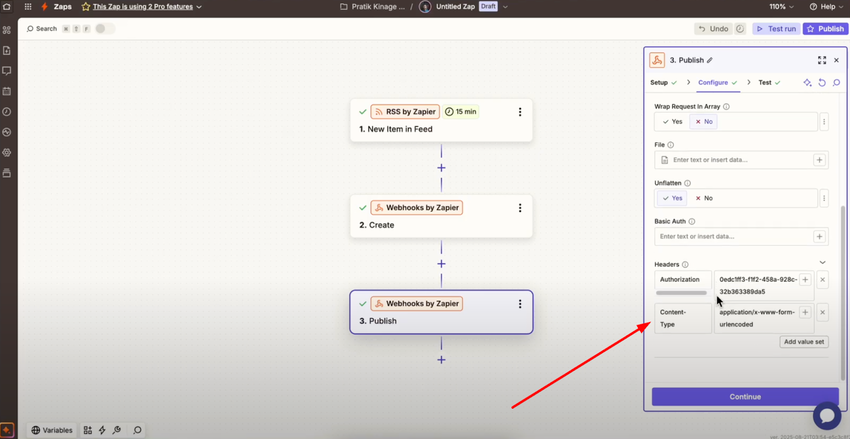The width and height of the screenshot is (850, 439).
Task: Open more options for Unflatten field
Action: [x=824, y=198]
